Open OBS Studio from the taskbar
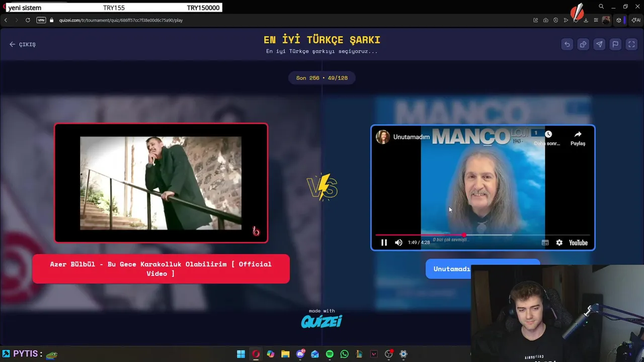The width and height of the screenshot is (644, 362). point(389,354)
